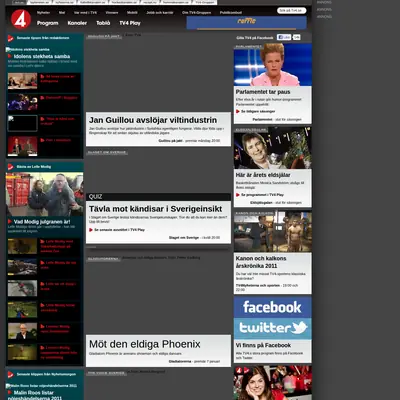The image size is (400, 400).
Task: Open the broken-image clip thumbnail
Action: pos(23,123)
